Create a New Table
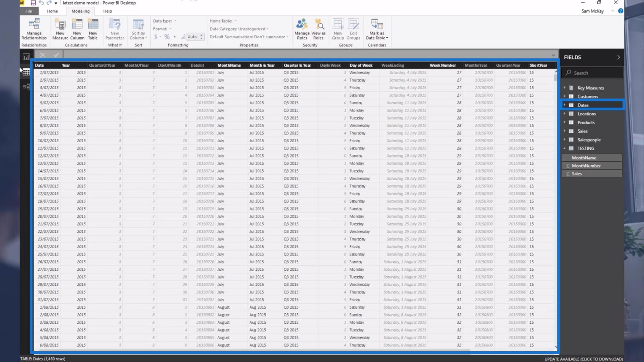 pyautogui.click(x=93, y=29)
